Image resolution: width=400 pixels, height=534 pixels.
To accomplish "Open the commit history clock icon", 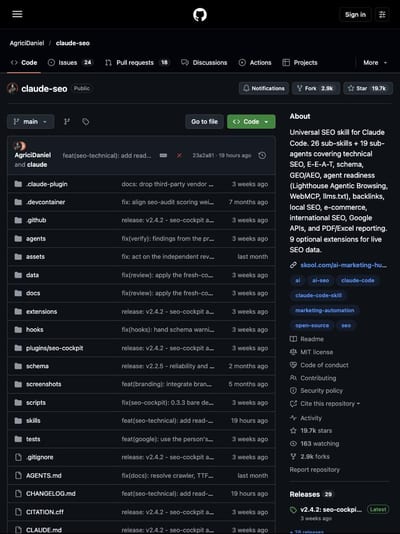I will (x=262, y=156).
